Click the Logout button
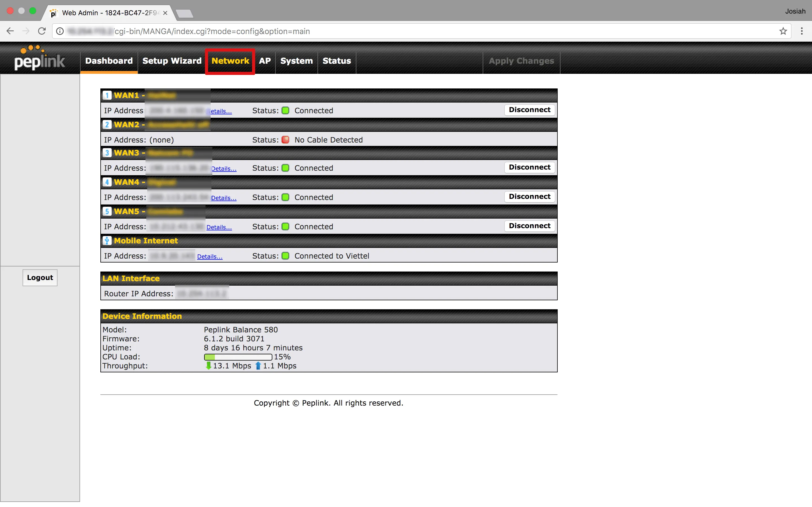The width and height of the screenshot is (812, 507). click(x=40, y=278)
